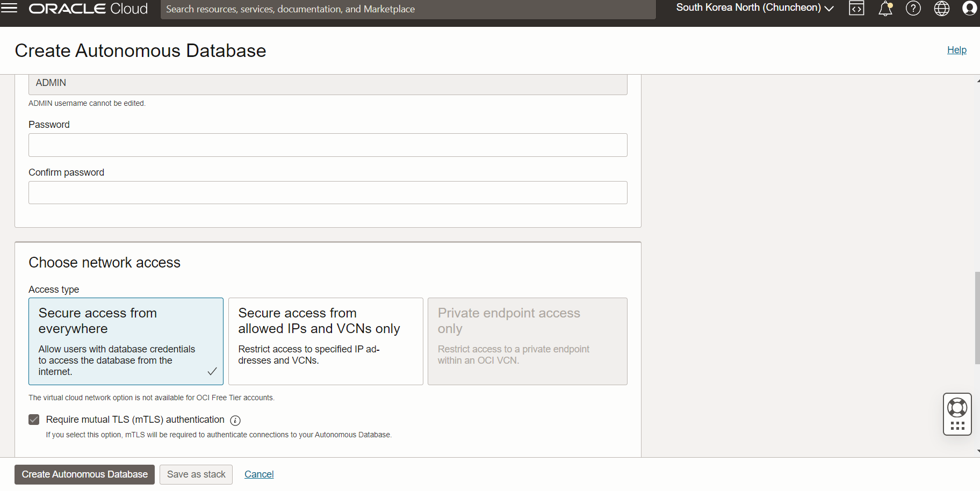Open the user profile avatar menu
The height and width of the screenshot is (491, 980).
(970, 8)
